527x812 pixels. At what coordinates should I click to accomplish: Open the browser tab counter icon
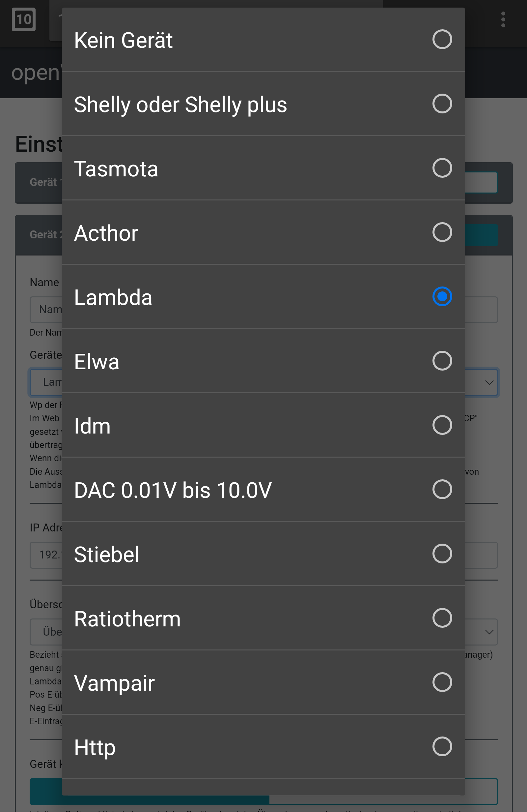pyautogui.click(x=23, y=19)
